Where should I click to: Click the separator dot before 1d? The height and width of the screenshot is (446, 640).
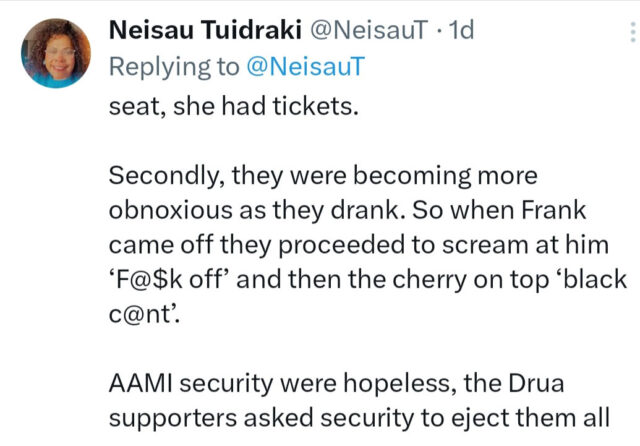438,30
